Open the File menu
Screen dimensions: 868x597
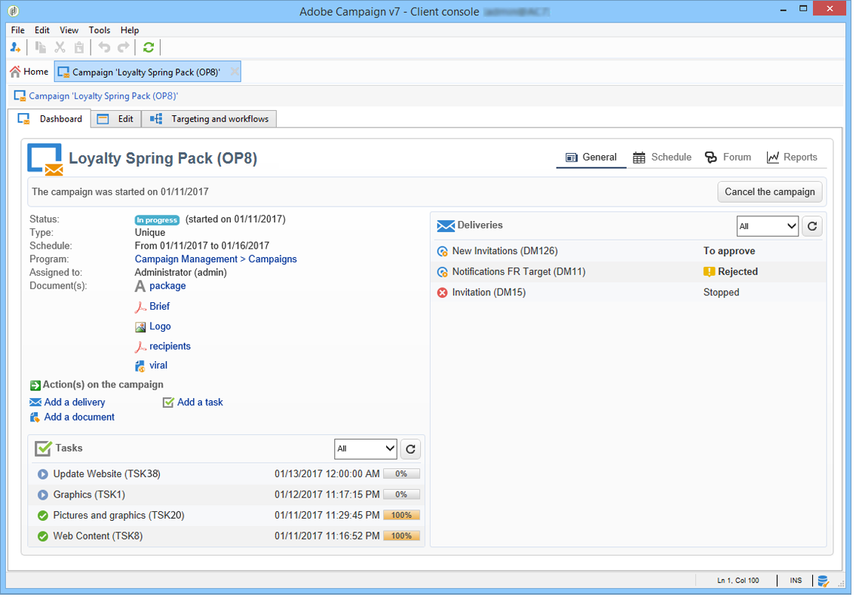[x=17, y=30]
